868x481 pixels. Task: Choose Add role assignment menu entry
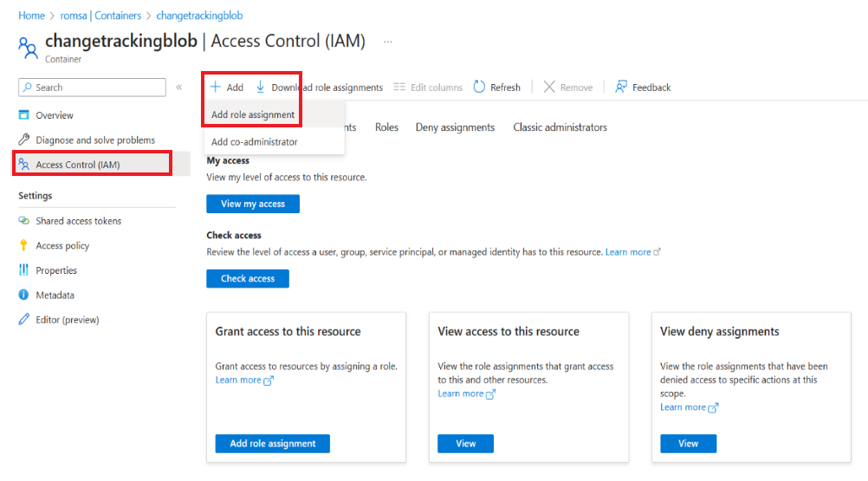pos(253,114)
